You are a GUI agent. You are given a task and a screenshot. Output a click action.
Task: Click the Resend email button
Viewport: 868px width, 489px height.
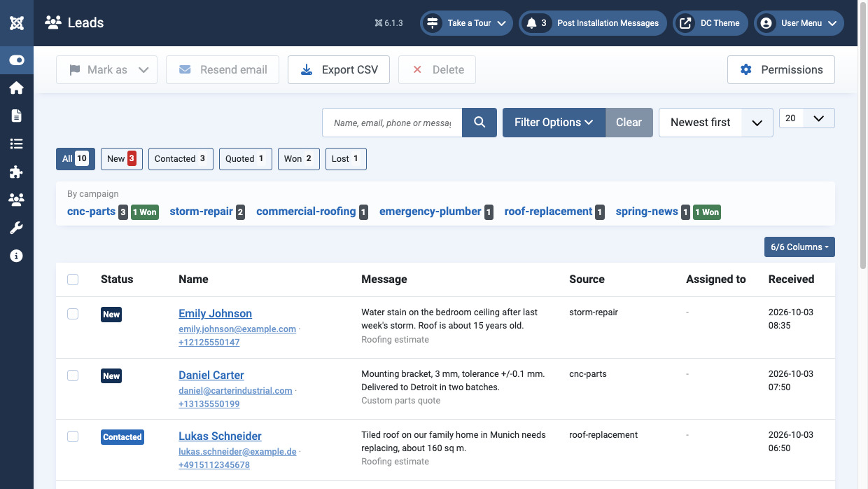(223, 70)
